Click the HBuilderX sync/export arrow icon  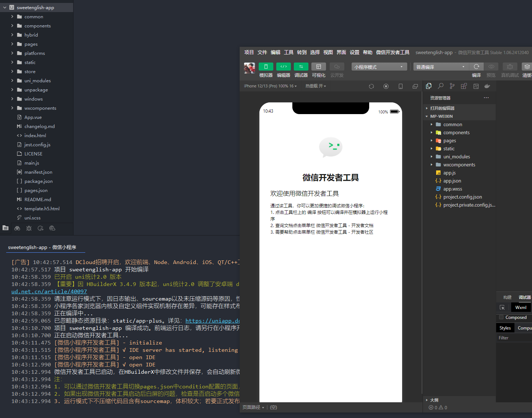[x=41, y=228]
